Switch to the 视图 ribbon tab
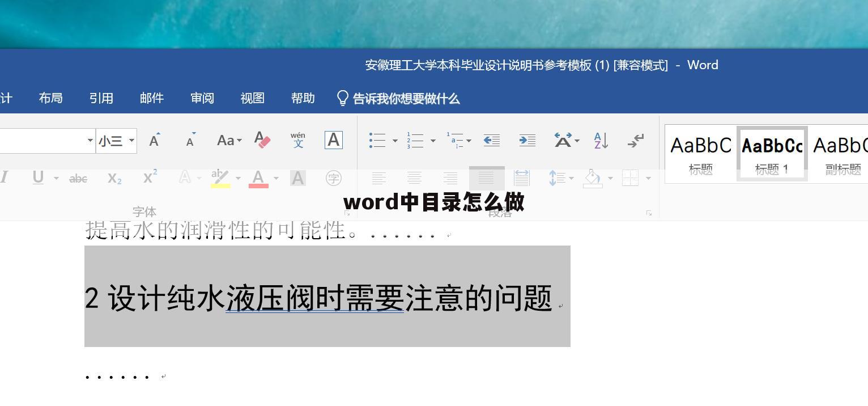 tap(252, 98)
